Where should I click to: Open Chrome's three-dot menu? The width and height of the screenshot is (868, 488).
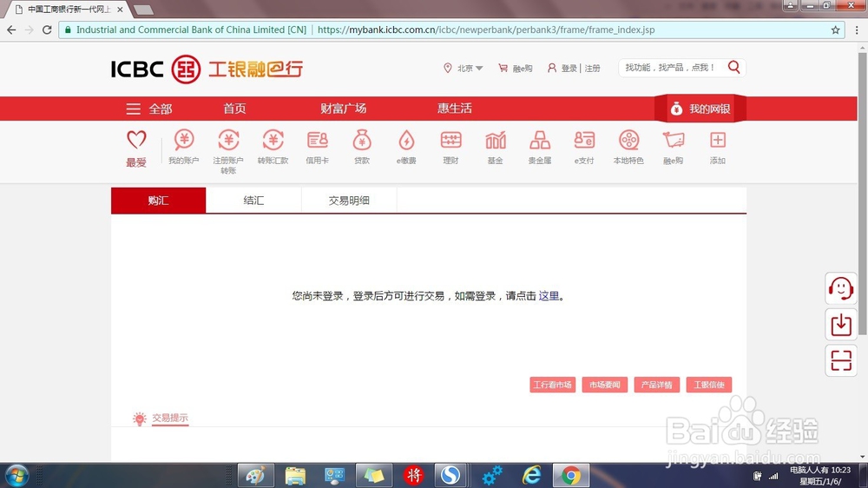tap(857, 30)
